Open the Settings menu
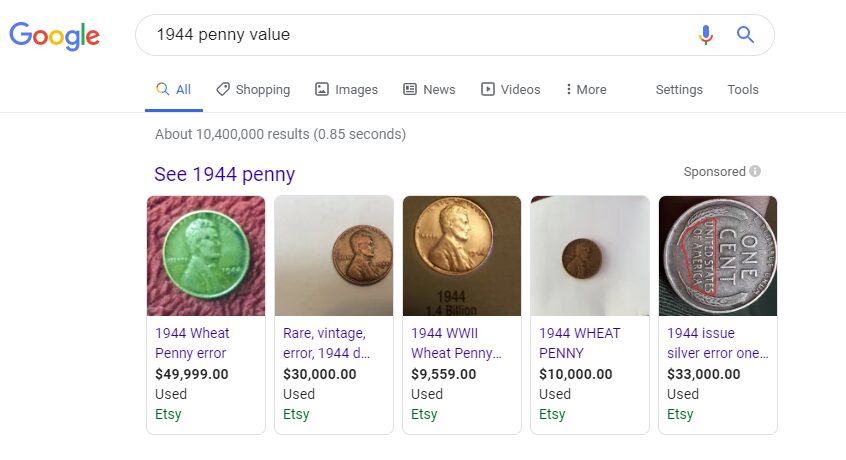Screen dimensions: 846x460 (679, 89)
